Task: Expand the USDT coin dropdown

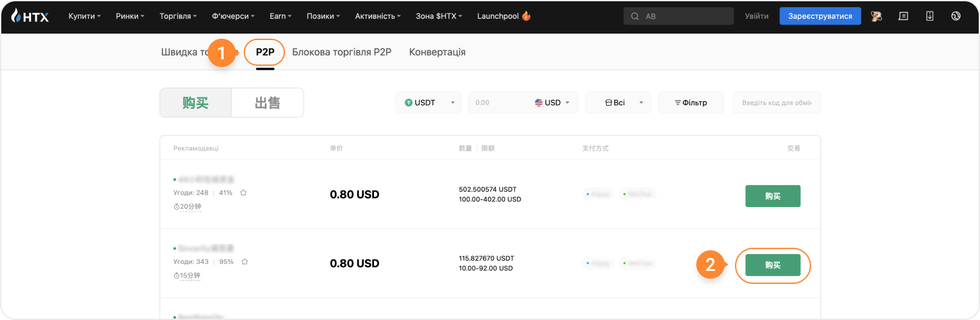Action: click(428, 103)
